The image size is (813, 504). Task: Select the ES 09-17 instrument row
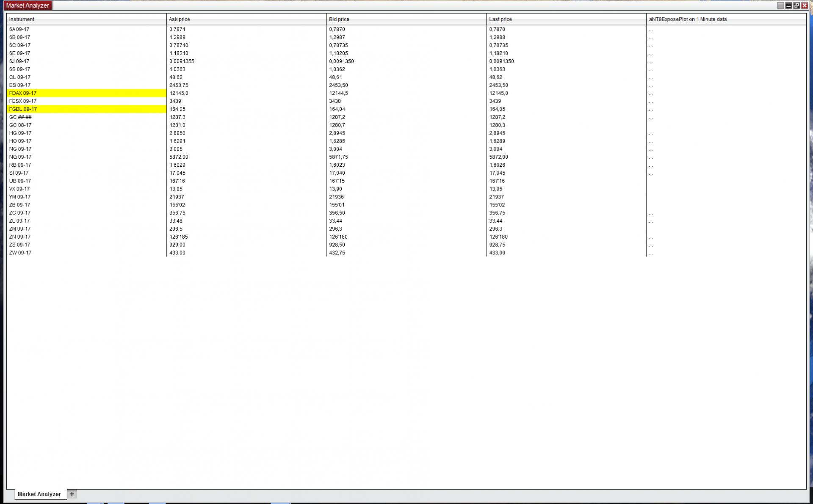point(20,85)
